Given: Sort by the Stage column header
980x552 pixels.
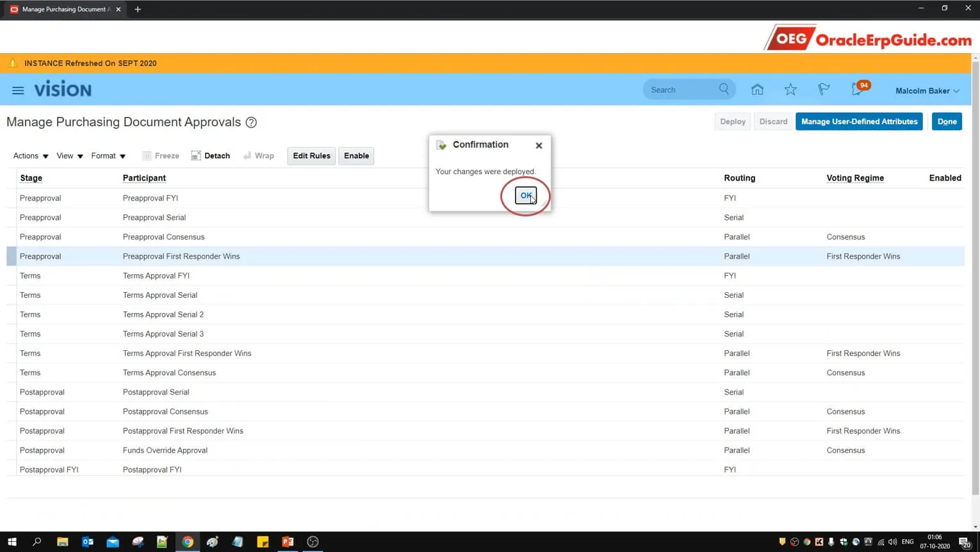Looking at the screenshot, I should tap(31, 178).
